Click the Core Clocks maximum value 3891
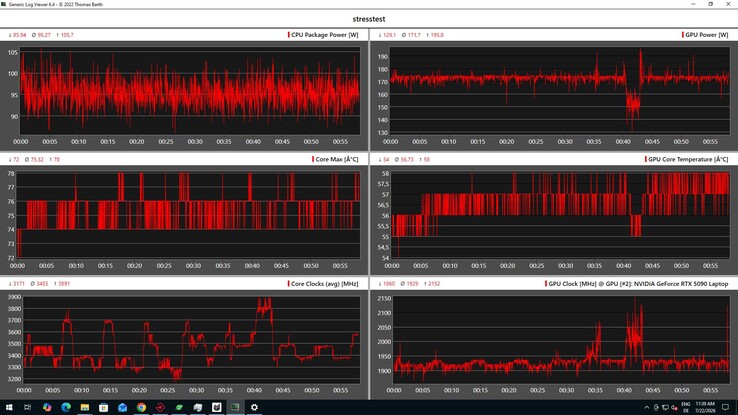738x415 pixels. tap(64, 284)
